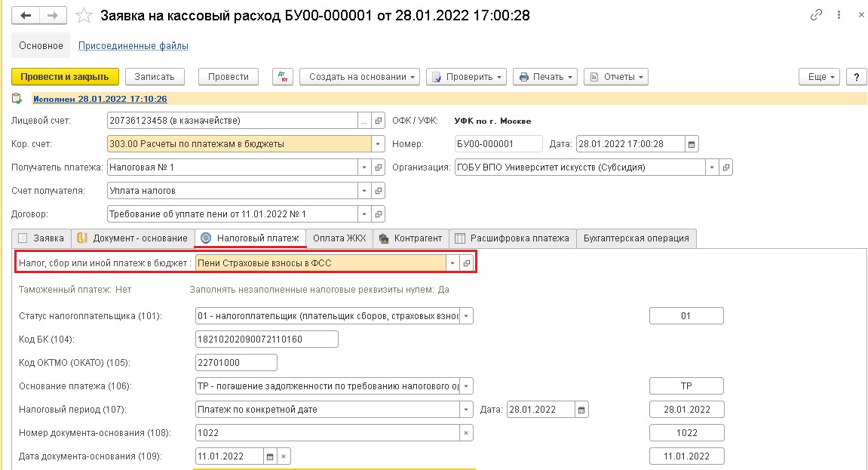This screenshot has width=868, height=470.
Task: Clear Номер документа-основания (108) with X
Action: click(466, 433)
